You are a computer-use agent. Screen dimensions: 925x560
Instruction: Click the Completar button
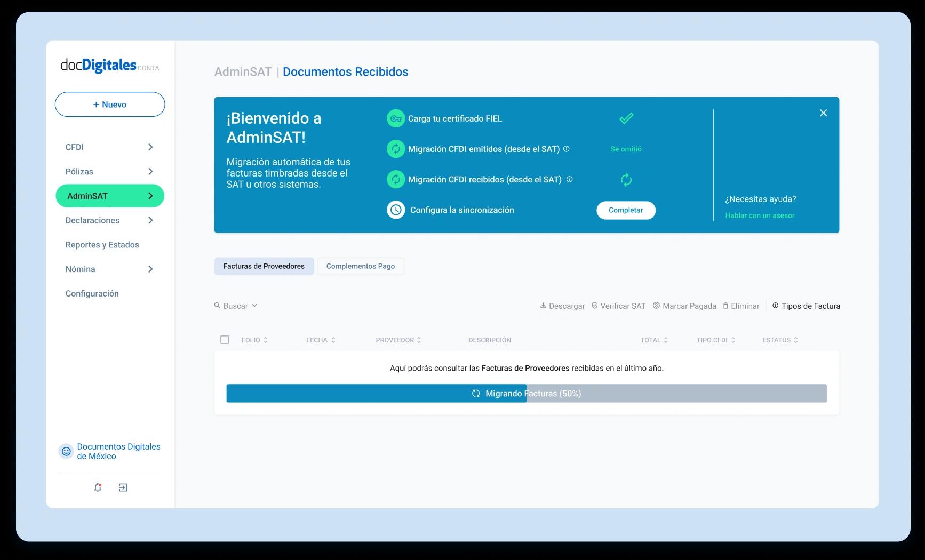click(626, 210)
